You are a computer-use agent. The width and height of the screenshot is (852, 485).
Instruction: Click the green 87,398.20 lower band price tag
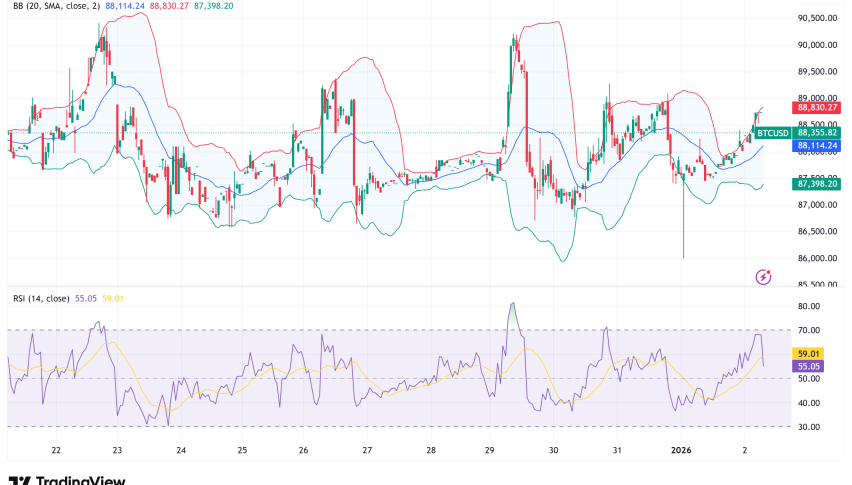pos(817,183)
